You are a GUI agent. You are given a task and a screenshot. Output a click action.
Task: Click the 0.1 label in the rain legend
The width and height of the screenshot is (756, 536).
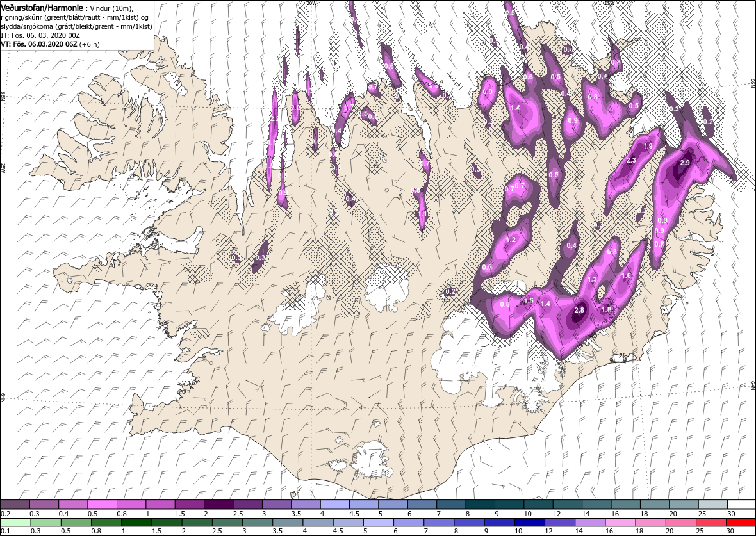click(x=5, y=532)
